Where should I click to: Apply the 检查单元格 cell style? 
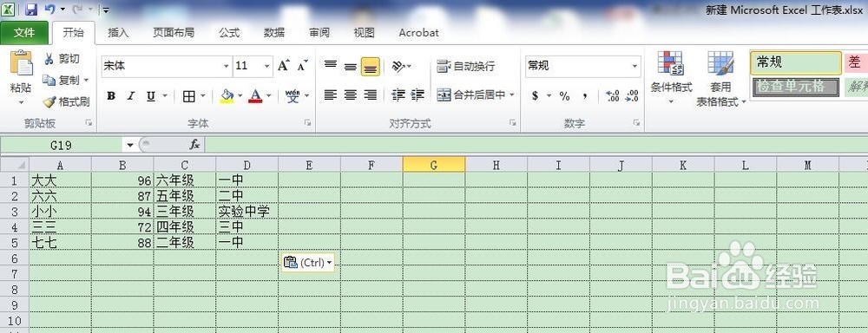click(796, 87)
